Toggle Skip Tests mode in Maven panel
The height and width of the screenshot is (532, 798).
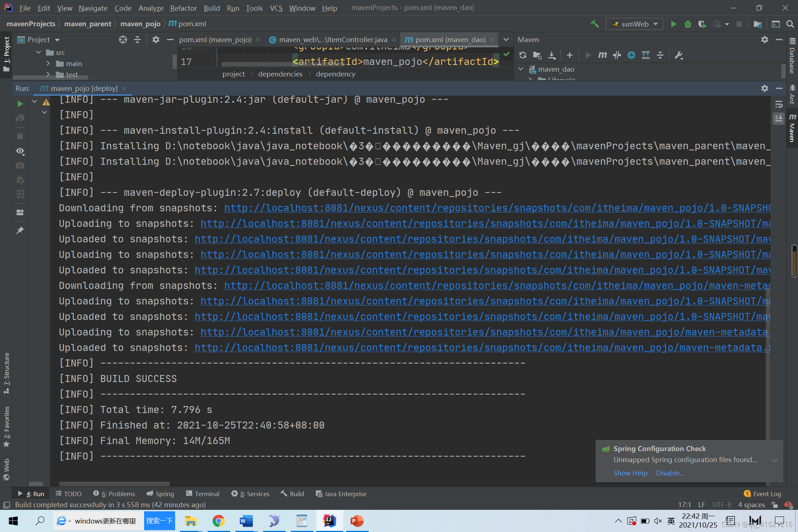[617, 55]
